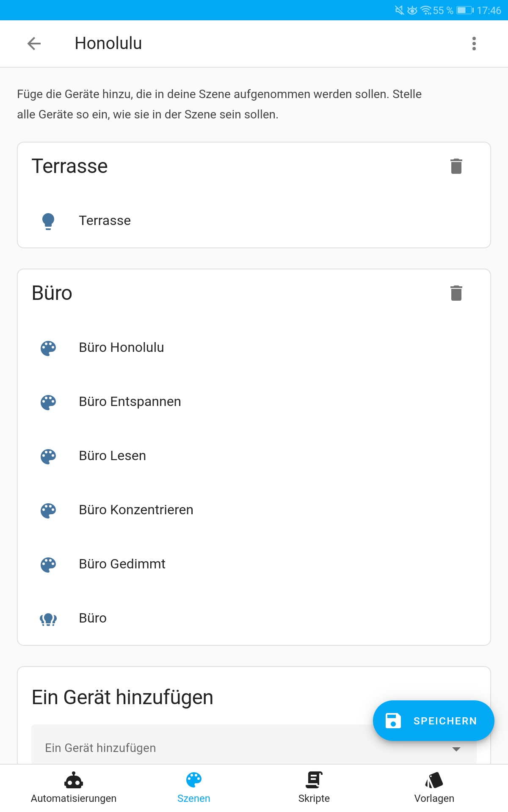
Task: Click the Terrasse light bulb icon
Action: tap(48, 221)
